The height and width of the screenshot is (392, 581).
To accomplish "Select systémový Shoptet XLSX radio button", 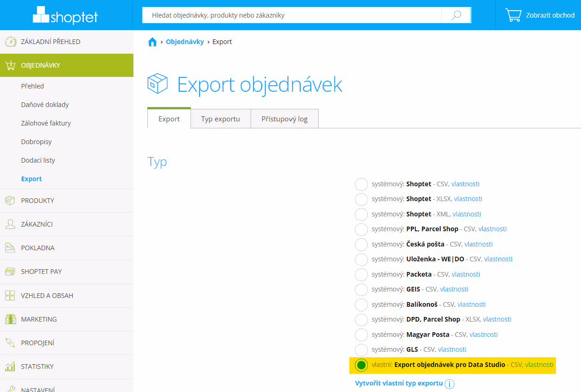I will pos(361,199).
